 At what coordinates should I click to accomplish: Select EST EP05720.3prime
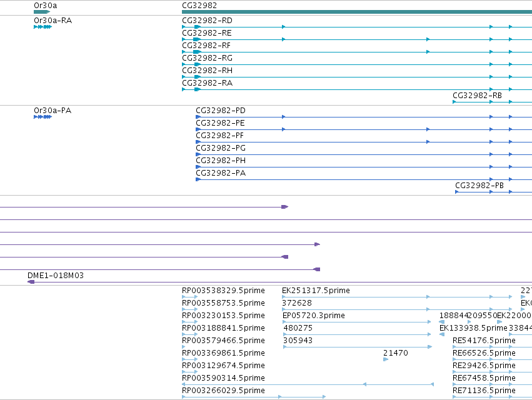pyautogui.click(x=313, y=316)
